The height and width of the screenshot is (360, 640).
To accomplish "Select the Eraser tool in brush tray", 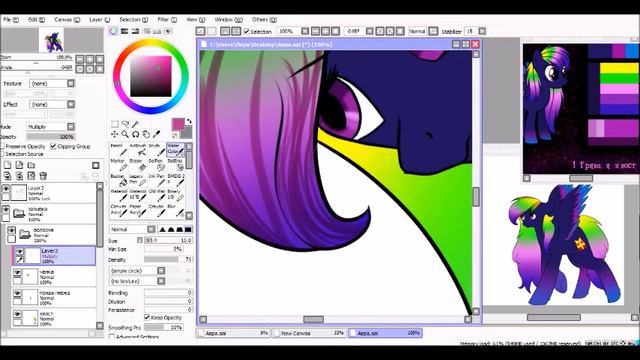I will click(x=138, y=165).
